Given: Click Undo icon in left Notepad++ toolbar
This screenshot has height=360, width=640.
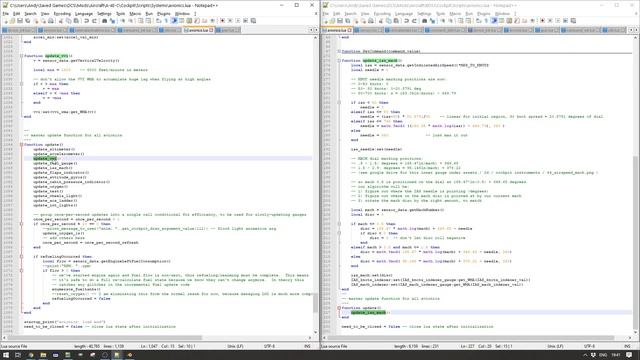Looking at the screenshot, I should coord(87,20).
